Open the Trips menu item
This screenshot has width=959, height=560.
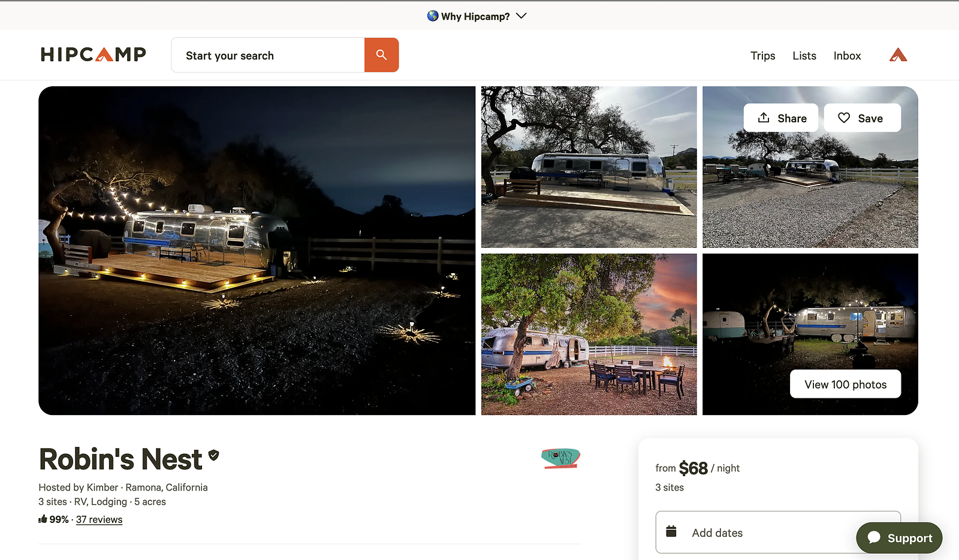(x=762, y=56)
